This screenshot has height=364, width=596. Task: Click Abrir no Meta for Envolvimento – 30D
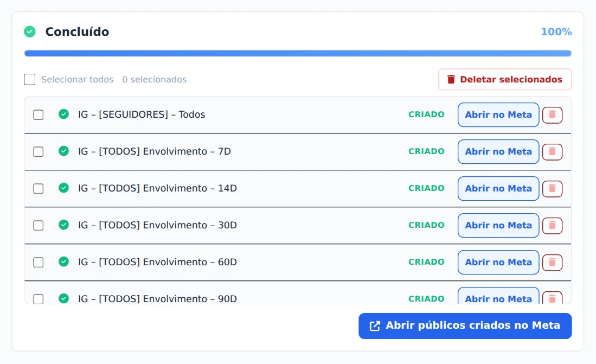pos(498,226)
